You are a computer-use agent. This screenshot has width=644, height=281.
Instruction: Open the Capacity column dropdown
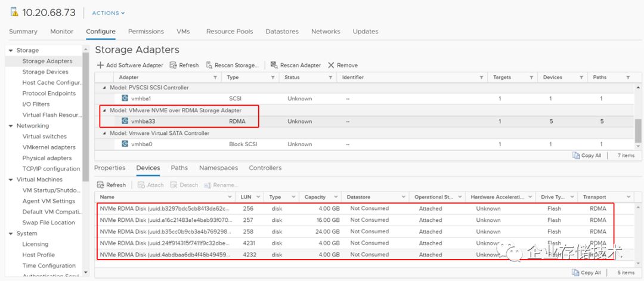[336, 197]
